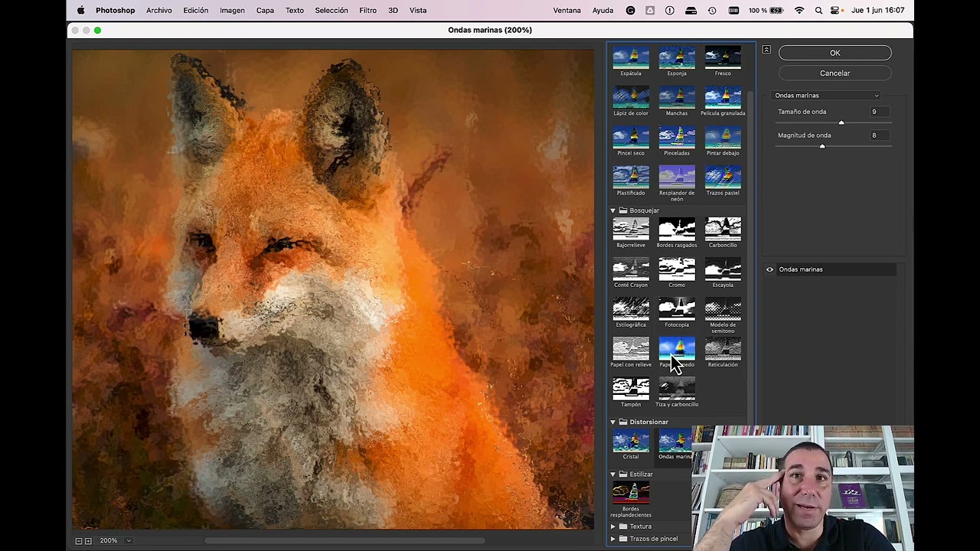Viewport: 980px width, 551px height.
Task: Open the Edición menu
Action: (196, 11)
